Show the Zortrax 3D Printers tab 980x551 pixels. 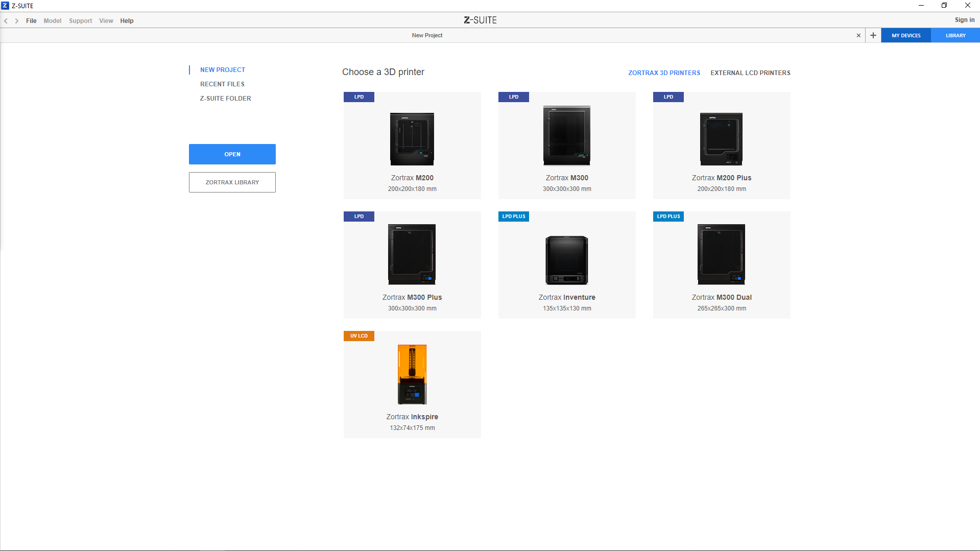664,73
